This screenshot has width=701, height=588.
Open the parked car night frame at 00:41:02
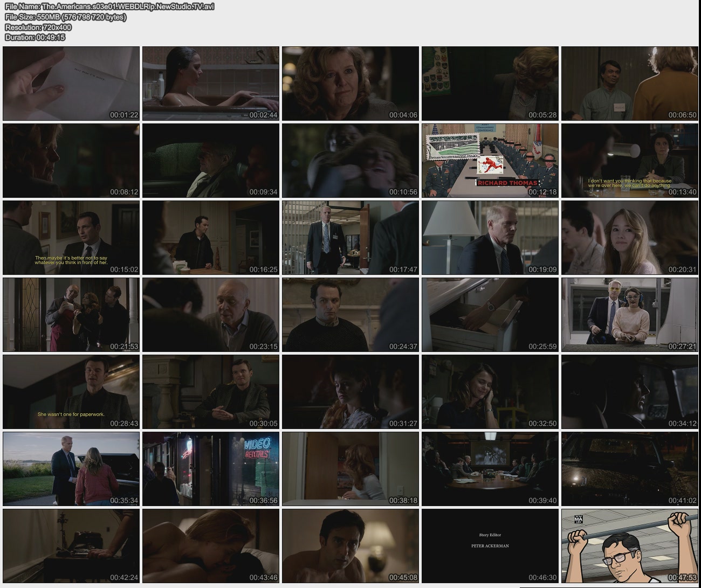coord(630,469)
